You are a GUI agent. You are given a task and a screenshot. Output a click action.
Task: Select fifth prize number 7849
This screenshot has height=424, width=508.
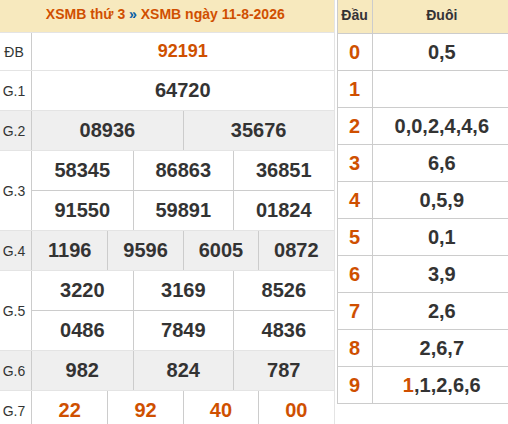183,330
